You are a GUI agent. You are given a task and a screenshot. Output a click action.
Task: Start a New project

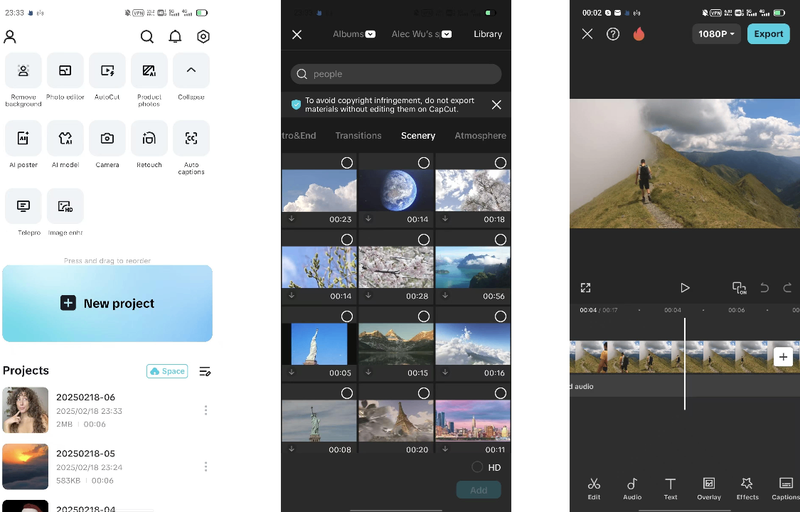(107, 303)
